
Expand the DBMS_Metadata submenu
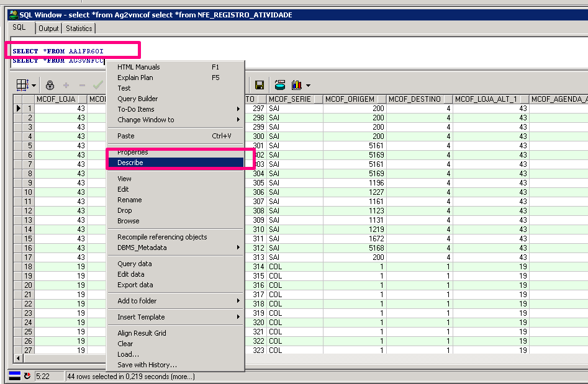(x=176, y=248)
